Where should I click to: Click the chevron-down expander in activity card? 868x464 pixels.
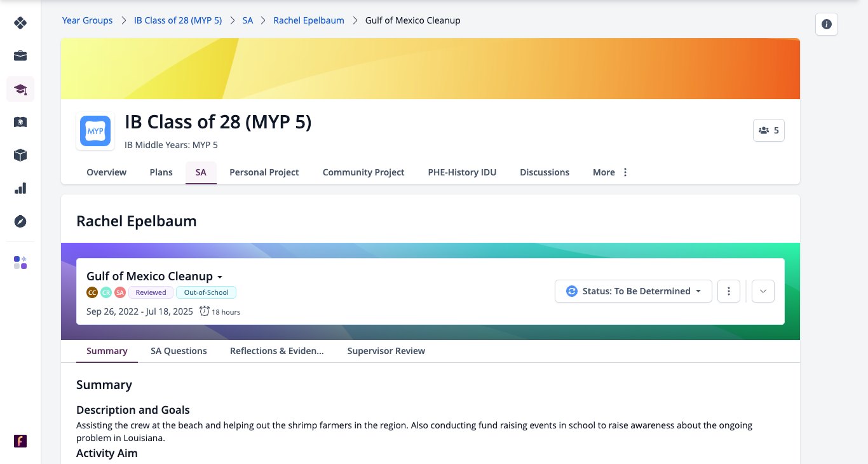point(763,291)
